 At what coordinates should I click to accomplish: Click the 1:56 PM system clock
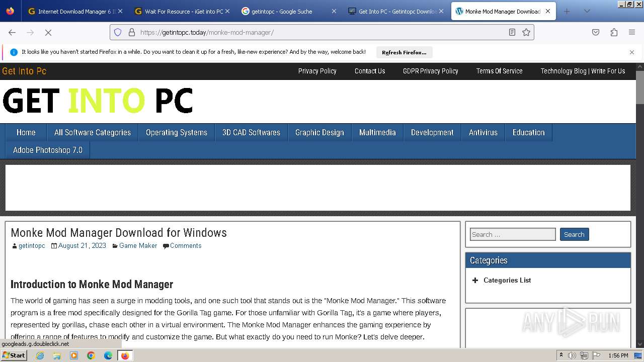click(618, 355)
